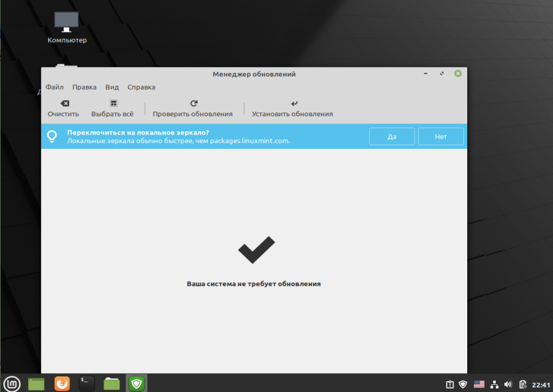Accept local mirror with Да button
553x392 pixels.
click(x=392, y=137)
